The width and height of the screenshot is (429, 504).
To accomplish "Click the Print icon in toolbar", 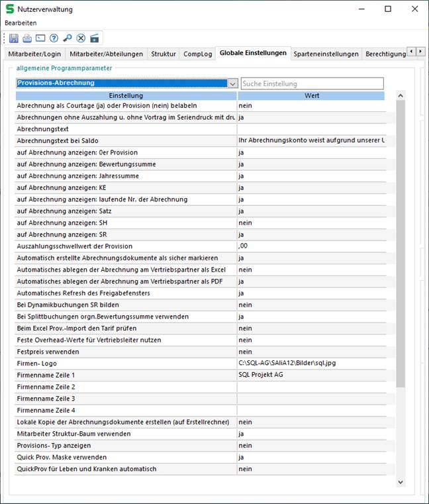I will (x=26, y=38).
